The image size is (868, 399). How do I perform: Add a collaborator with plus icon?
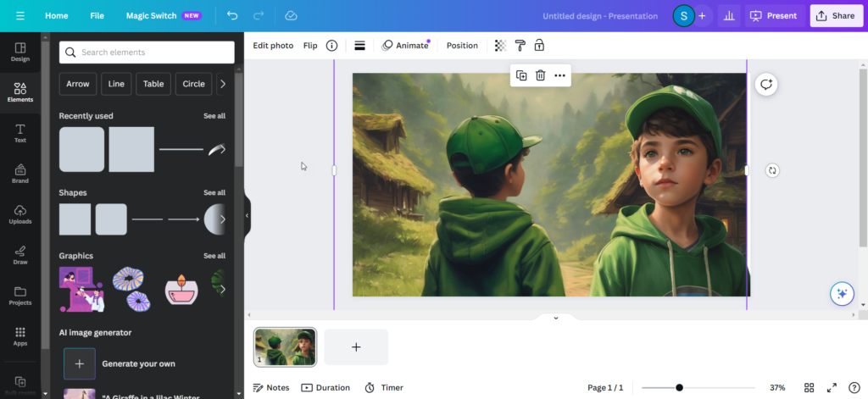coord(702,15)
